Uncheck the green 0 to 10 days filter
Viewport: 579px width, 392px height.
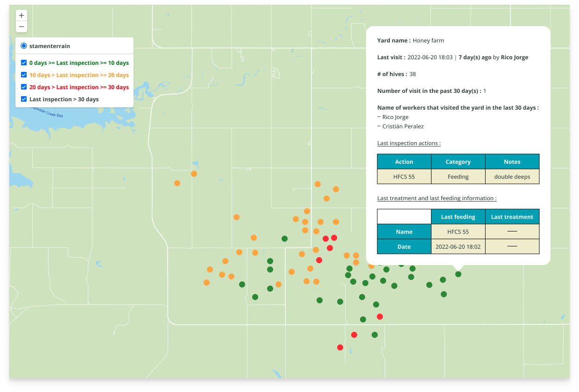pyautogui.click(x=24, y=63)
